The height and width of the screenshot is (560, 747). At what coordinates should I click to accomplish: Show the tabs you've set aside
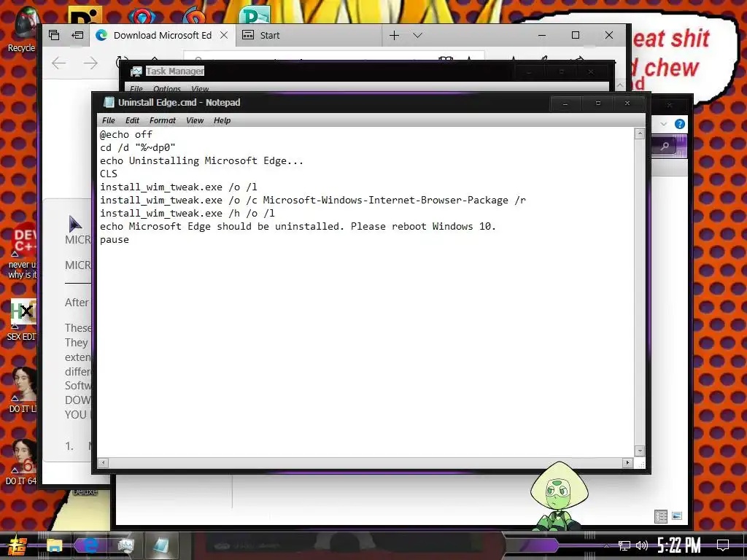54,35
